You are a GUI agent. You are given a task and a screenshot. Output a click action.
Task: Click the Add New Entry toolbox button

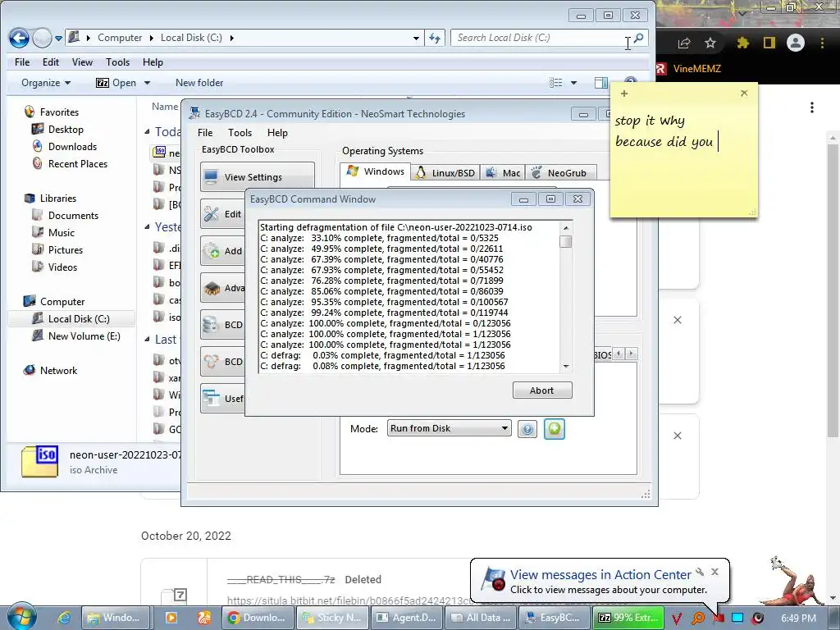pos(223,251)
